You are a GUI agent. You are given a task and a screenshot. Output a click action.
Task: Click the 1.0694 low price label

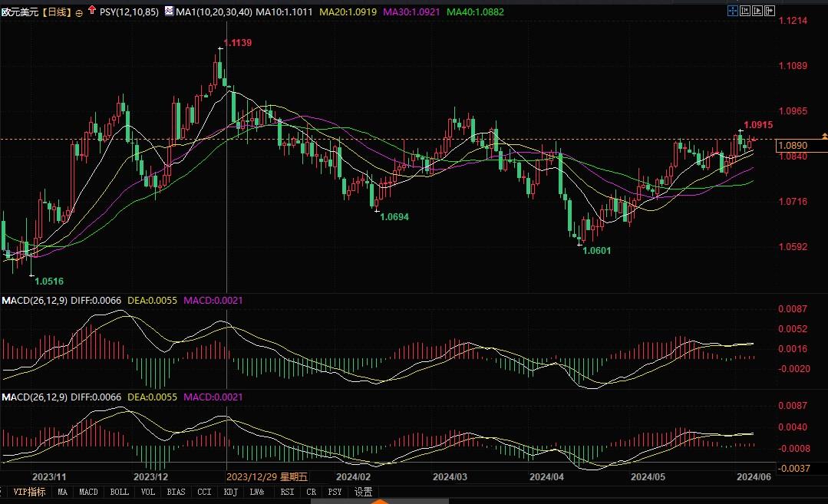point(394,216)
